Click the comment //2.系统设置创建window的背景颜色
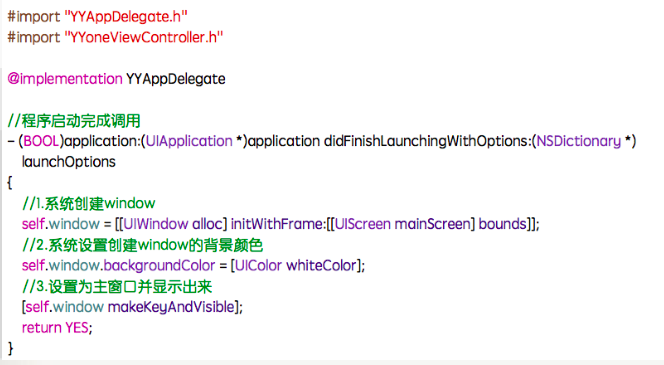 [x=143, y=245]
